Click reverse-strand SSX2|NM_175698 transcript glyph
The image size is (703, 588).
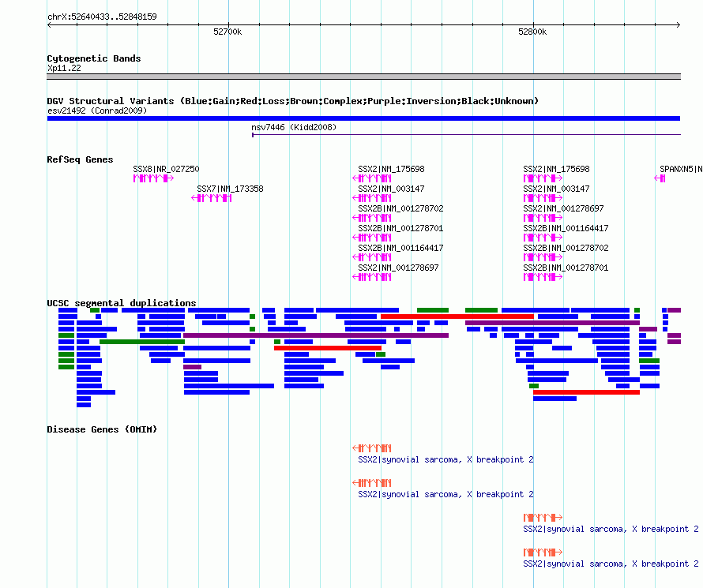(372, 178)
